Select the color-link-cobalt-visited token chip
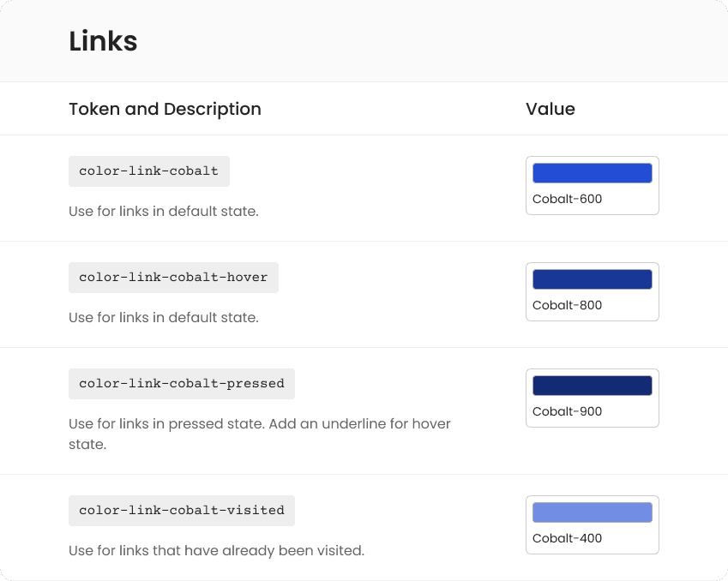728x581 pixels. [182, 511]
